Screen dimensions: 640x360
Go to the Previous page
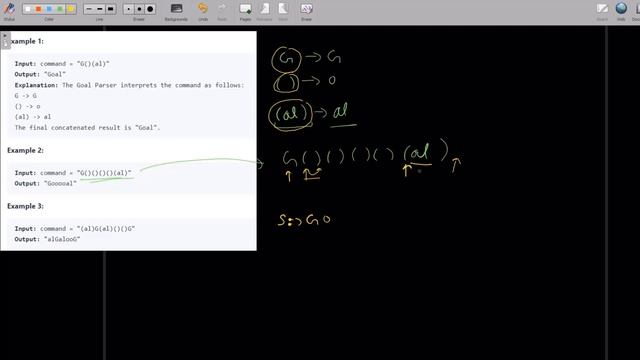pyautogui.click(x=264, y=11)
